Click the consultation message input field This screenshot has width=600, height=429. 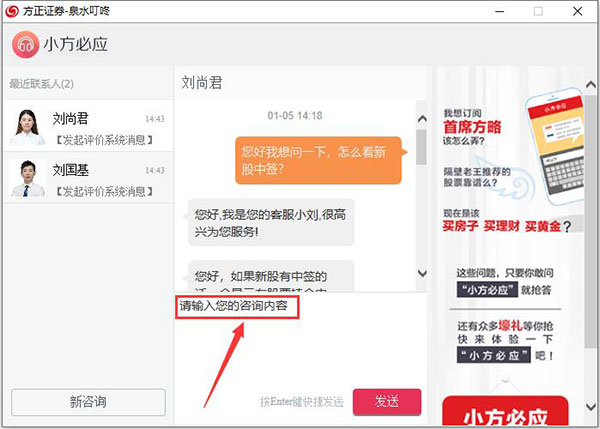[x=301, y=339]
